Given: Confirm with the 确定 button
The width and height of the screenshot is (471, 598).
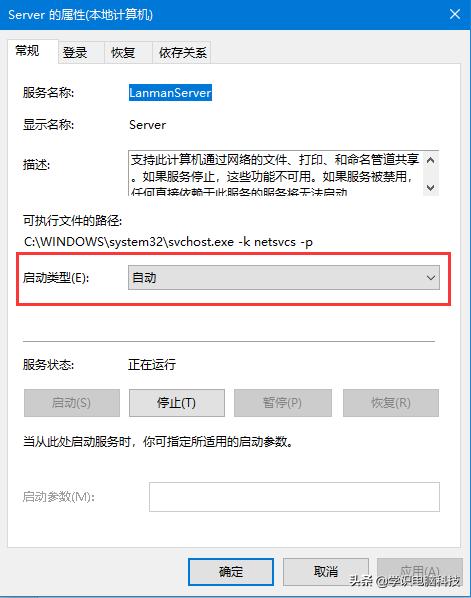Looking at the screenshot, I should tap(231, 572).
